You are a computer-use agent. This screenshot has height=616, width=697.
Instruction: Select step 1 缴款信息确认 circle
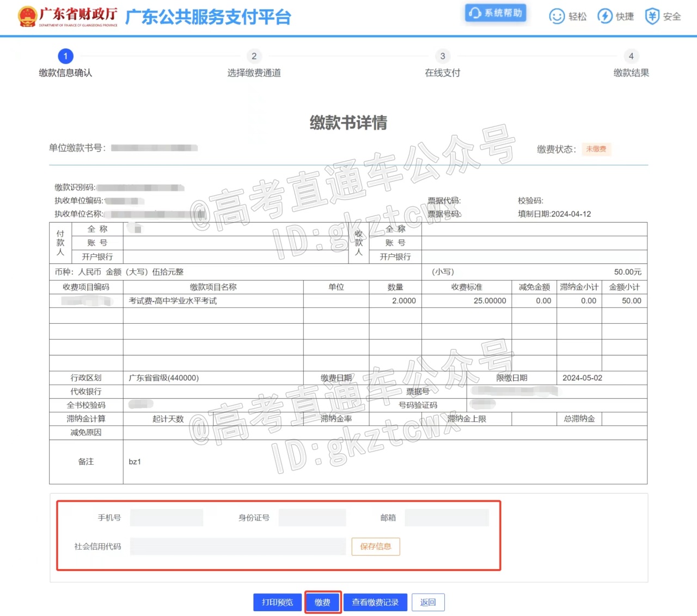pyautogui.click(x=65, y=56)
